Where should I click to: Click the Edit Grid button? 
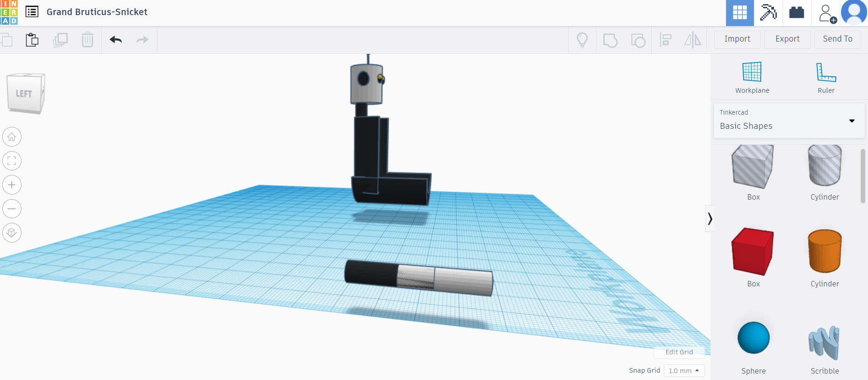tap(679, 352)
